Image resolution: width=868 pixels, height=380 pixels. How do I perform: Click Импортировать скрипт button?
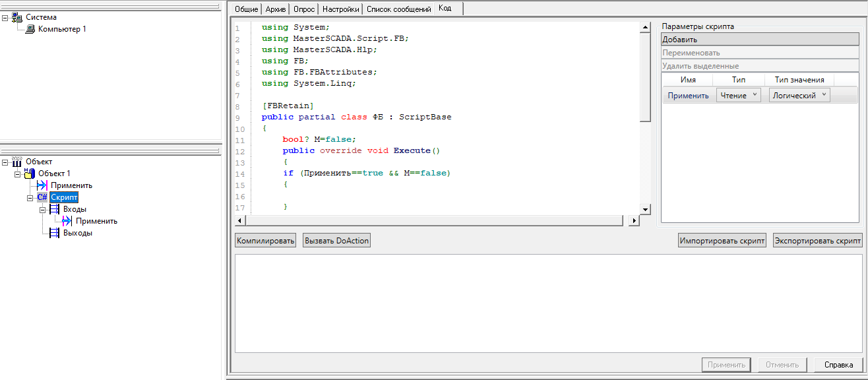(x=722, y=241)
